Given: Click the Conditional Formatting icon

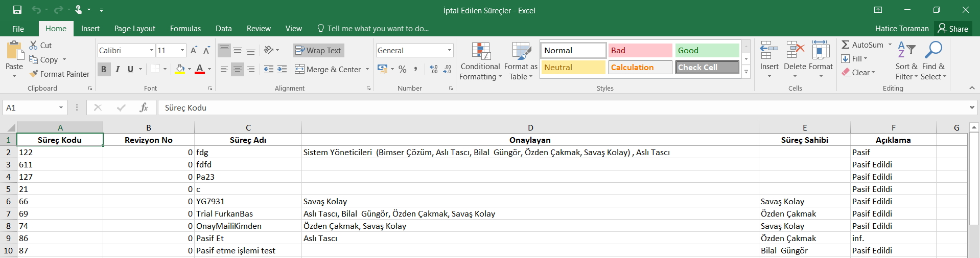Looking at the screenshot, I should [480, 51].
